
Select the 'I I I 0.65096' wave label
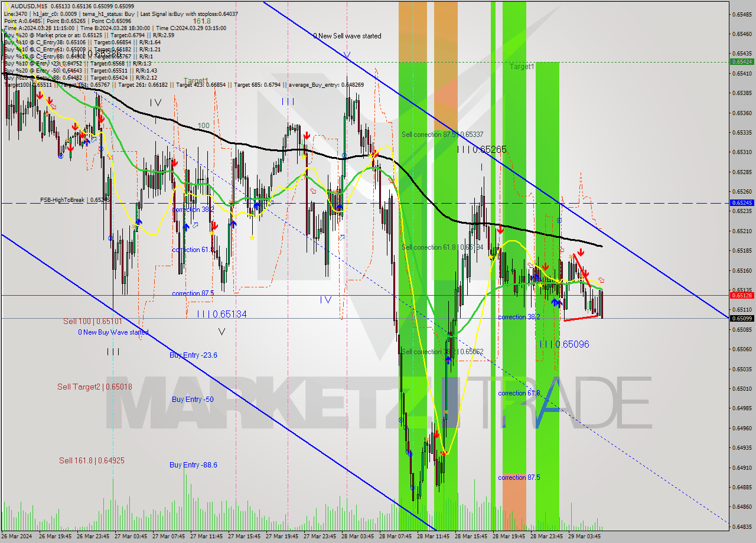coord(565,344)
